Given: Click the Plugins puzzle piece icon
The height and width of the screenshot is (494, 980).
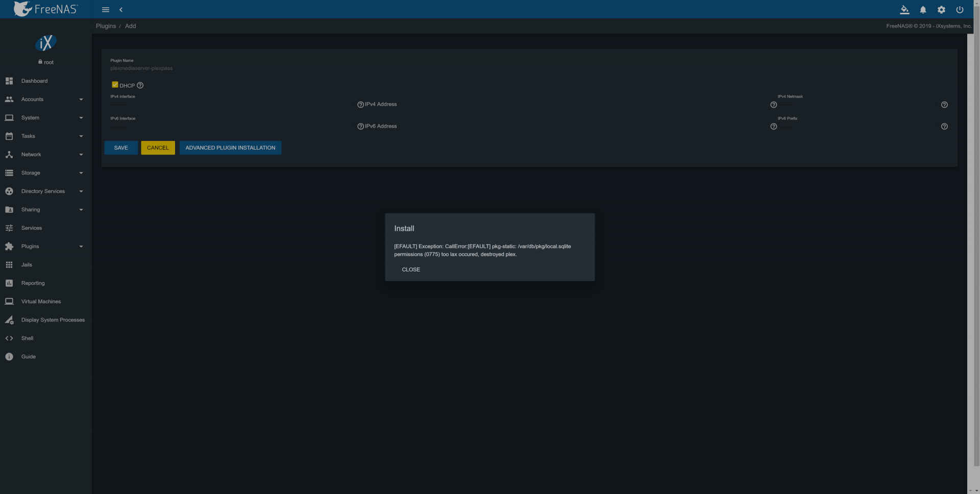Looking at the screenshot, I should pos(9,246).
